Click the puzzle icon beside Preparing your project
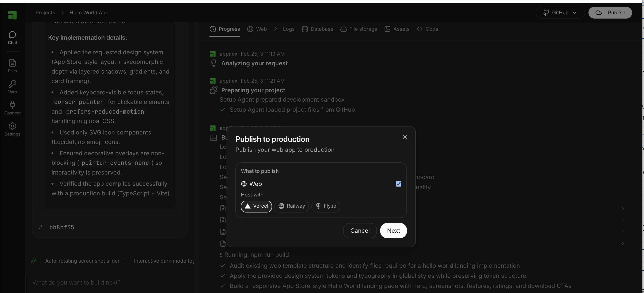The height and width of the screenshot is (293, 644). 213,90
